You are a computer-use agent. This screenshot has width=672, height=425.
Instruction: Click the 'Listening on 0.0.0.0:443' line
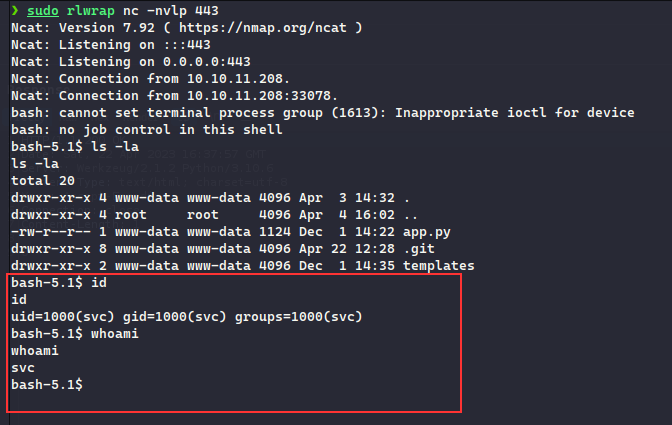[x=131, y=62]
